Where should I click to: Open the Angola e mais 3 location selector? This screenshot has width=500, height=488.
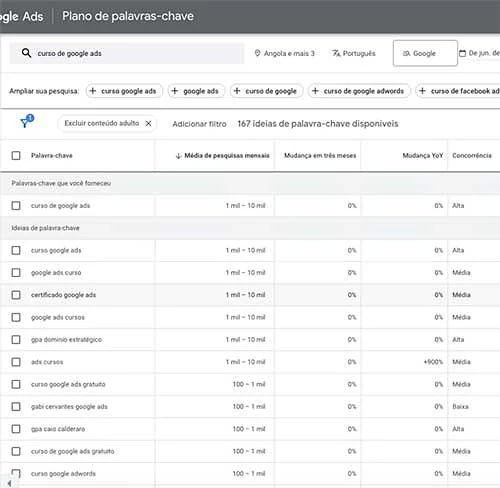click(x=284, y=53)
